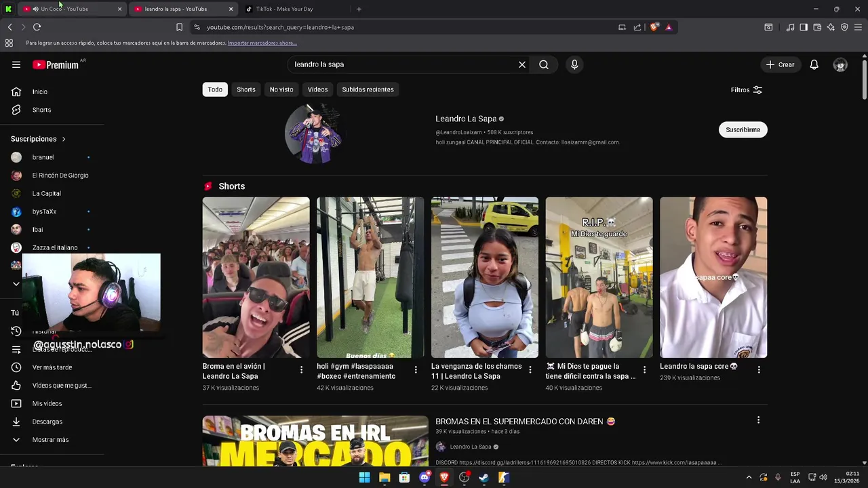This screenshot has width=868, height=488.
Task: Open the Windows Start button
Action: [x=364, y=477]
